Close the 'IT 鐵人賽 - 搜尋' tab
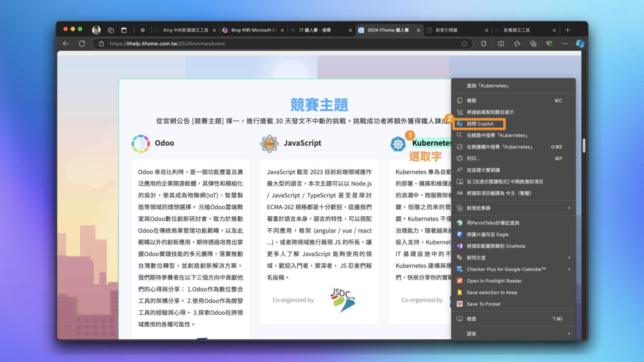 [x=350, y=30]
